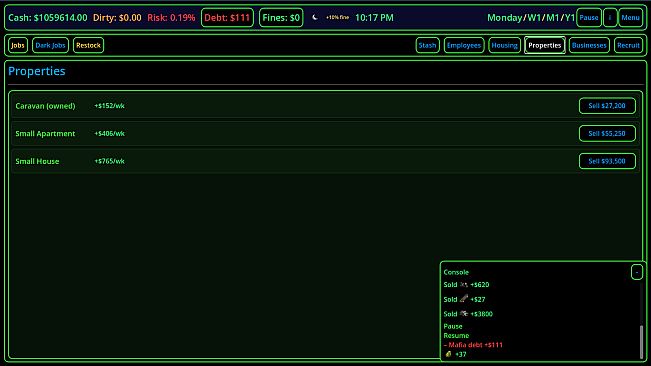Viewport: 651px width, 366px height.
Task: Go to the Employees tab
Action: [464, 45]
